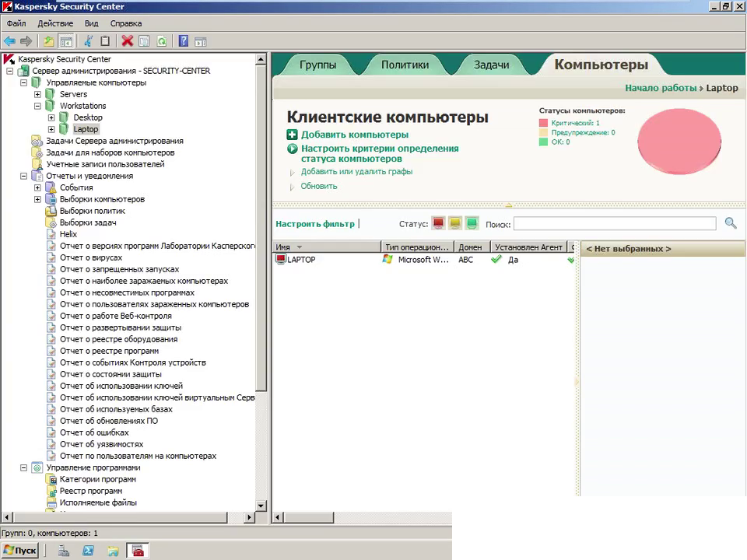Select Отчет об ошибках report
This screenshot has height=560, width=747.
pyautogui.click(x=94, y=432)
